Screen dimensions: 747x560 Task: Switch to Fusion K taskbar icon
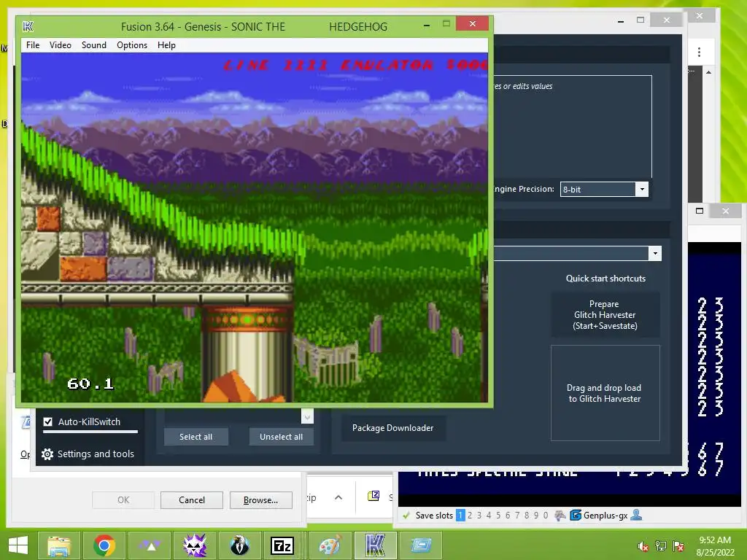pos(376,545)
